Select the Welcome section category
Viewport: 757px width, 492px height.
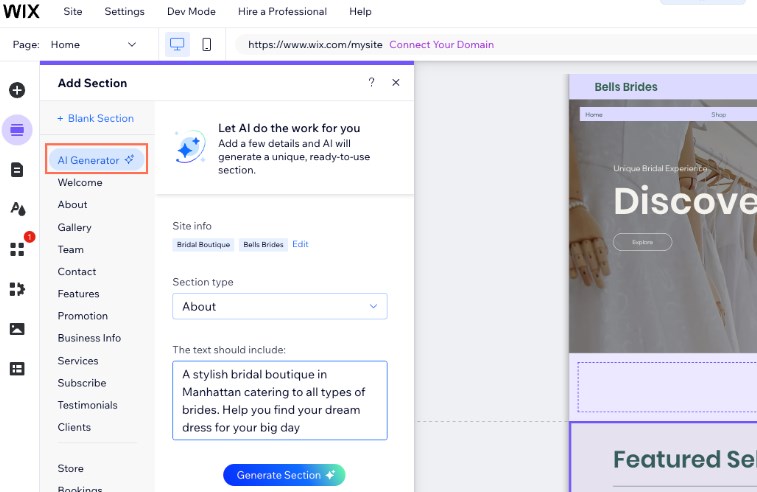click(x=80, y=183)
